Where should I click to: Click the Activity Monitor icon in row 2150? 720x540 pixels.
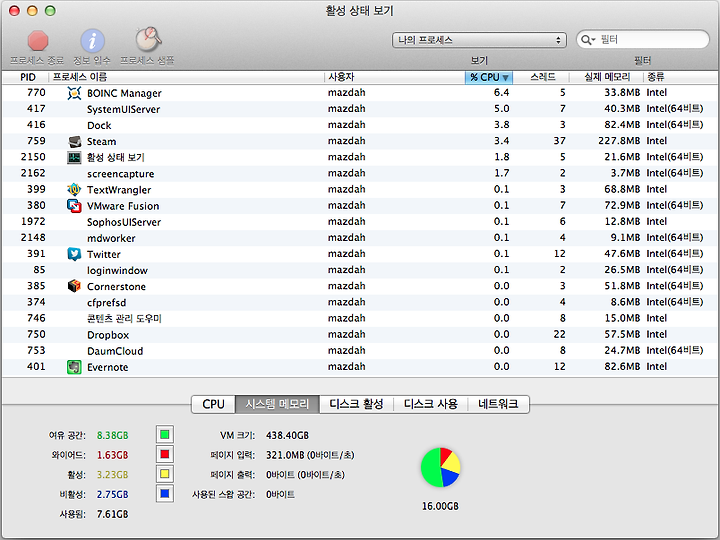pyautogui.click(x=74, y=158)
